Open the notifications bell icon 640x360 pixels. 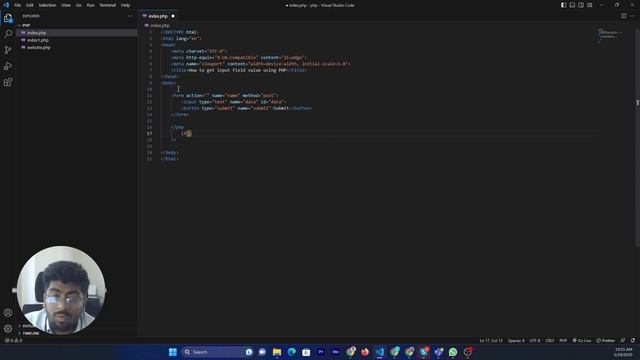[633, 340]
